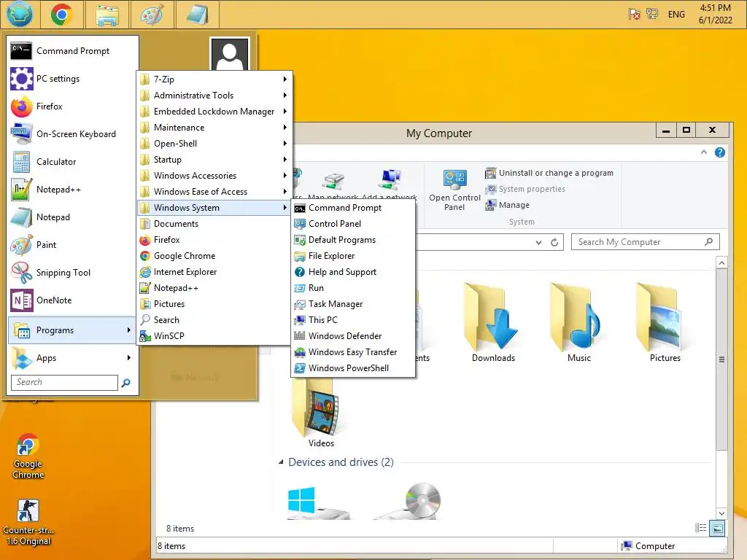
Task: Open File Explorer taskbar icon
Action: click(107, 15)
